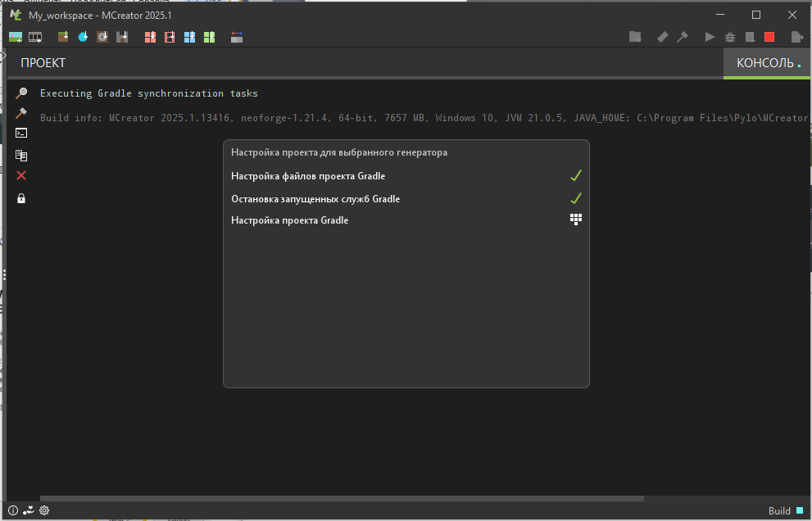Click the new mod element landscape icon
This screenshot has width=812, height=521.
tap(16, 37)
